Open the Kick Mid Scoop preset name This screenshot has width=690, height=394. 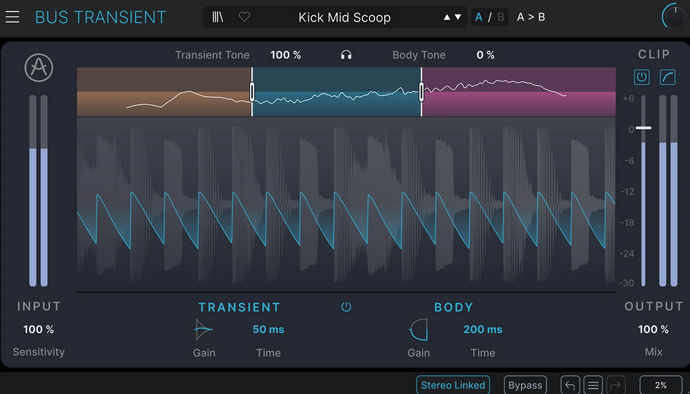click(344, 18)
